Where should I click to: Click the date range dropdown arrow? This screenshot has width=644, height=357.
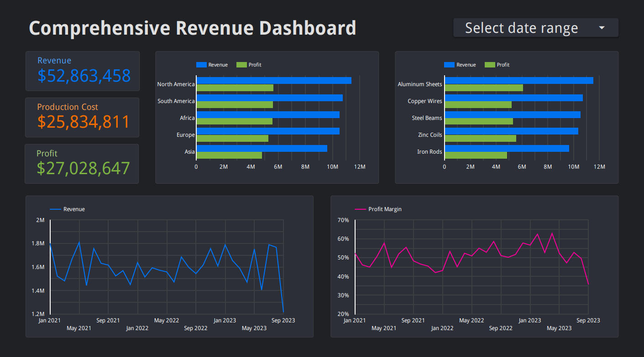click(x=602, y=28)
